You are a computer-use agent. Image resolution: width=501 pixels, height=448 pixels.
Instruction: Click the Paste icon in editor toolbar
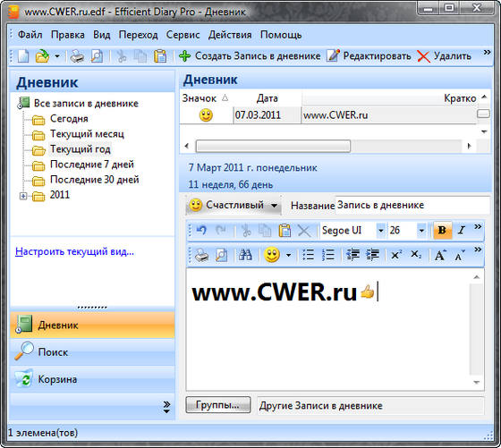(284, 231)
